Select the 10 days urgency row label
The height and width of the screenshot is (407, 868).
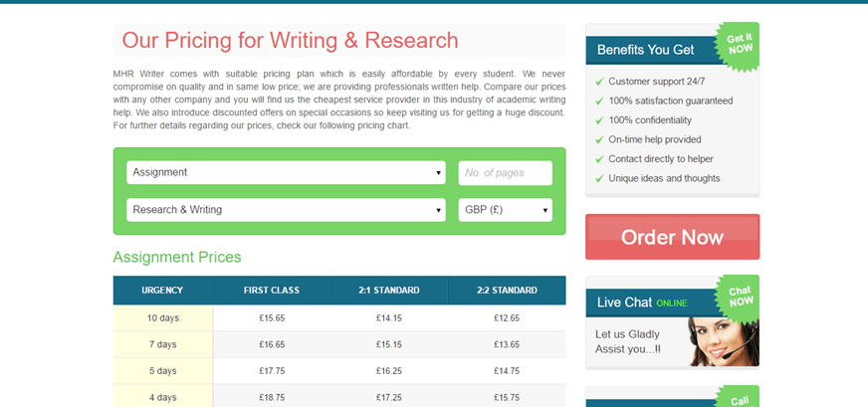[163, 318]
